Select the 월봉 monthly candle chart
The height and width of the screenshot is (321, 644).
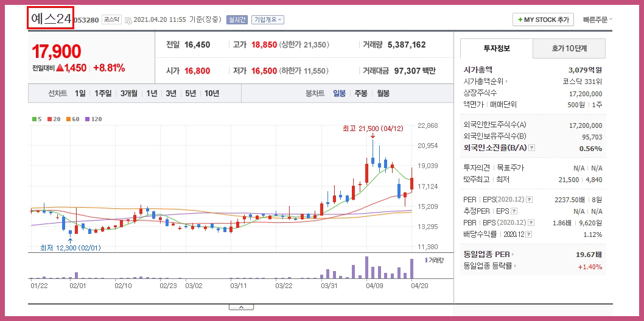[383, 93]
